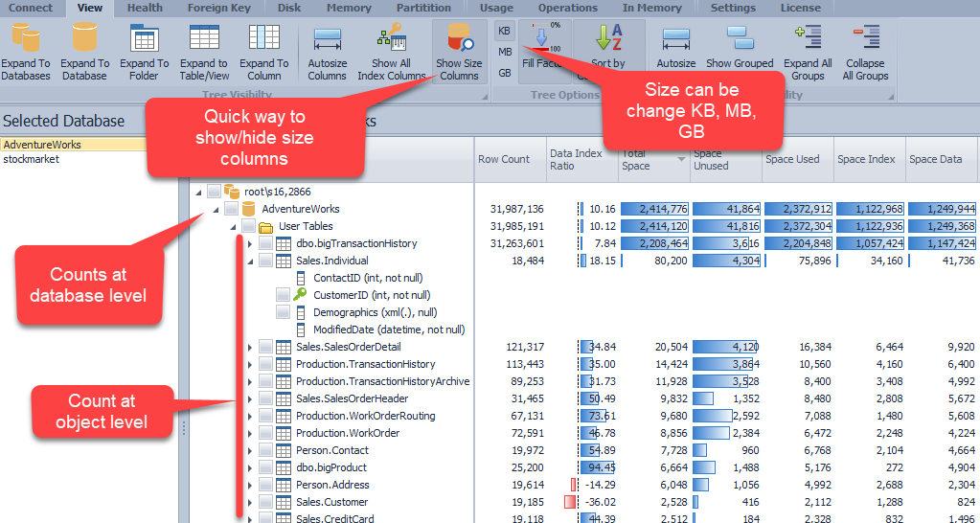Click the Person.Contact table icon
This screenshot has height=523, width=980.
(x=284, y=450)
